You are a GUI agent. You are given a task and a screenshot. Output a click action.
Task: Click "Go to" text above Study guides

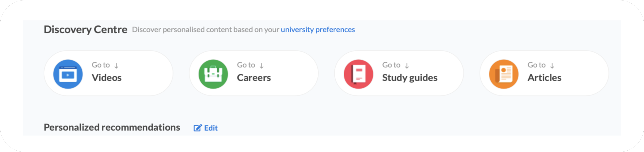[391, 65]
